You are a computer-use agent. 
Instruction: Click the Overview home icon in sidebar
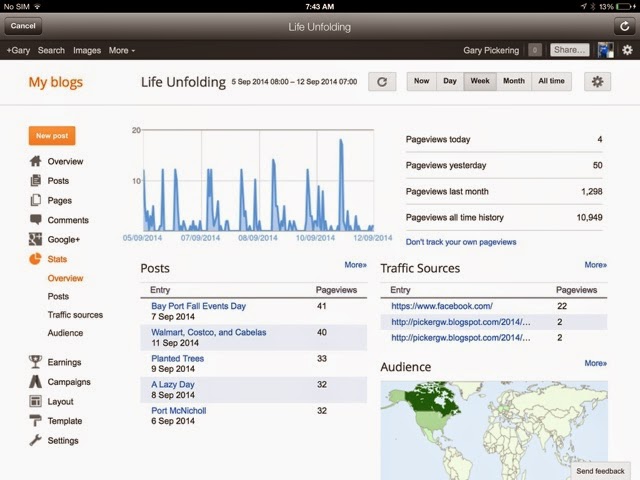click(36, 161)
